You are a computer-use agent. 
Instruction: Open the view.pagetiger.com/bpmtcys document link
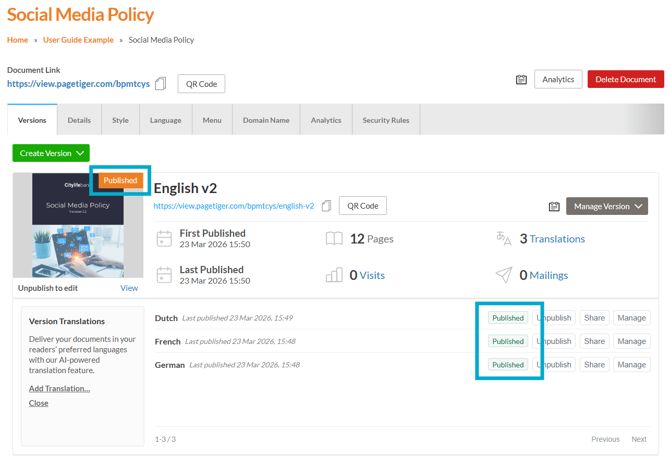[x=78, y=84]
